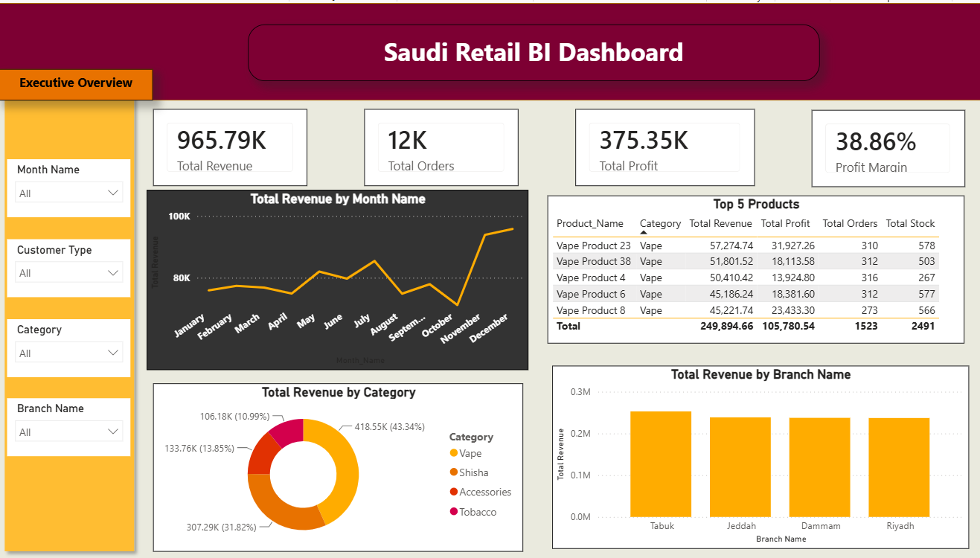Open the Month Name slicer dropdown
The image size is (980, 558).
click(69, 193)
